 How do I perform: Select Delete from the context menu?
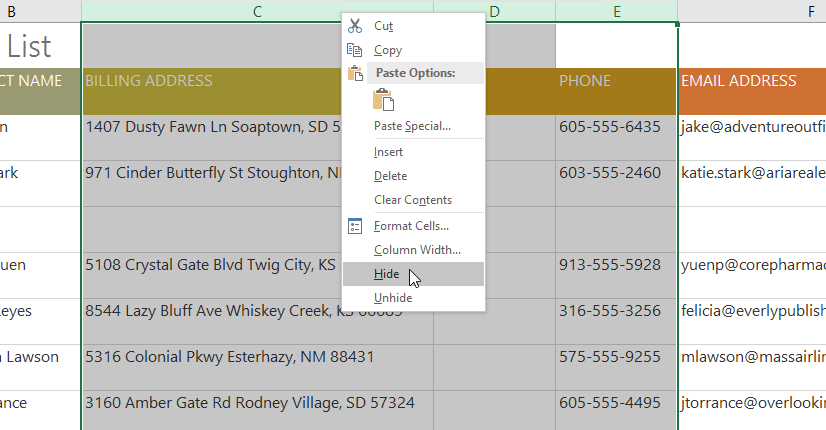(390, 176)
